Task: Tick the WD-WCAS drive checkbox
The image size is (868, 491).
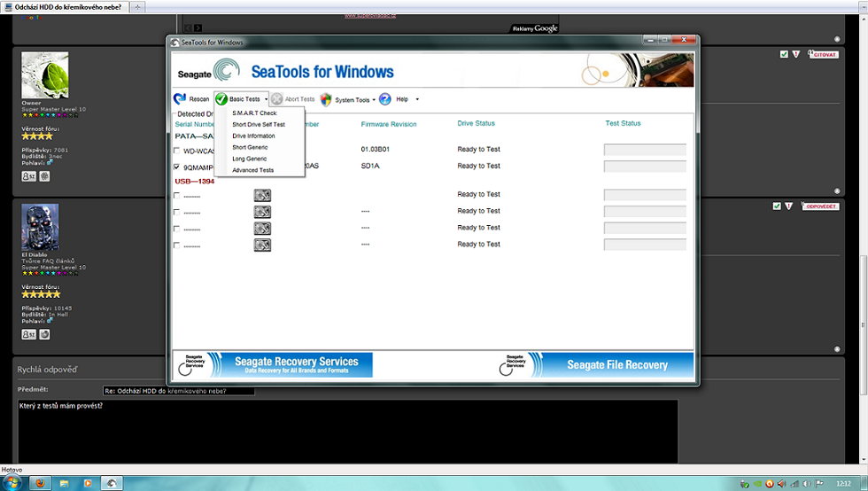Action: point(176,150)
